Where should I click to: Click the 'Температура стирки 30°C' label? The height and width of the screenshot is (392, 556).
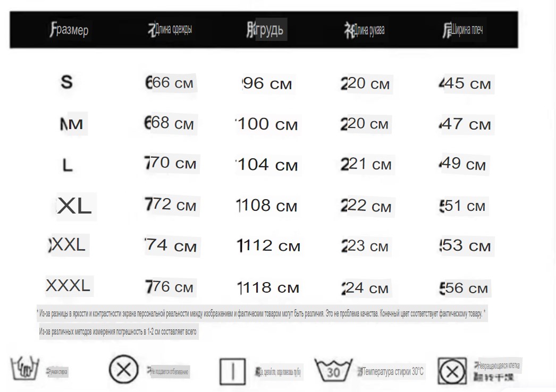click(x=393, y=371)
